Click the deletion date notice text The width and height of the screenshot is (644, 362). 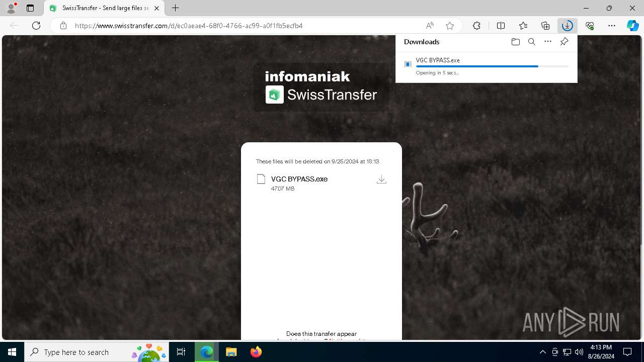(317, 161)
